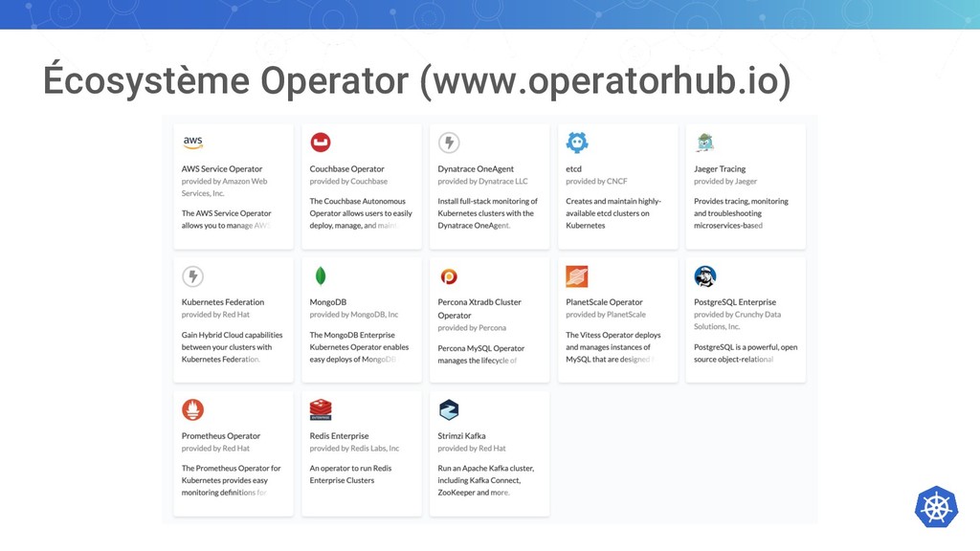Click the etcd description about highly-available clusters
980x551 pixels.
(613, 213)
